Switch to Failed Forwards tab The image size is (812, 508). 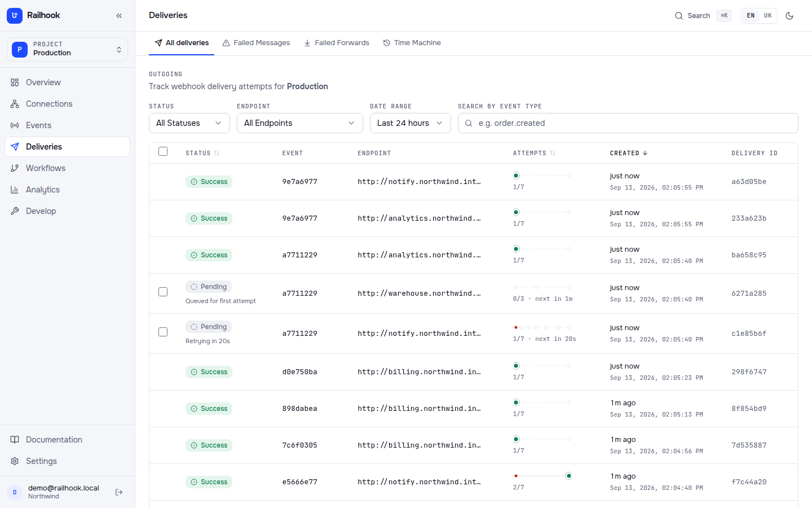(337, 43)
